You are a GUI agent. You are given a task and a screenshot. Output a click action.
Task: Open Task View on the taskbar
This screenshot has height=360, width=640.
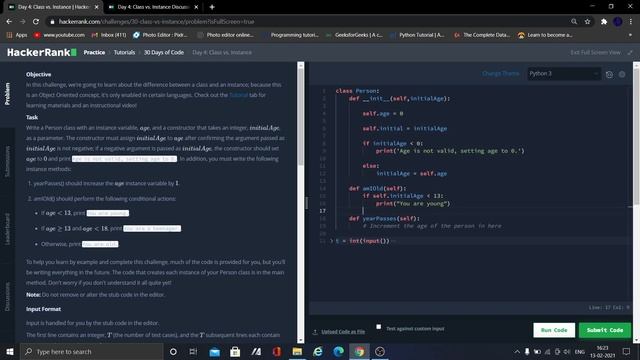tap(193, 351)
